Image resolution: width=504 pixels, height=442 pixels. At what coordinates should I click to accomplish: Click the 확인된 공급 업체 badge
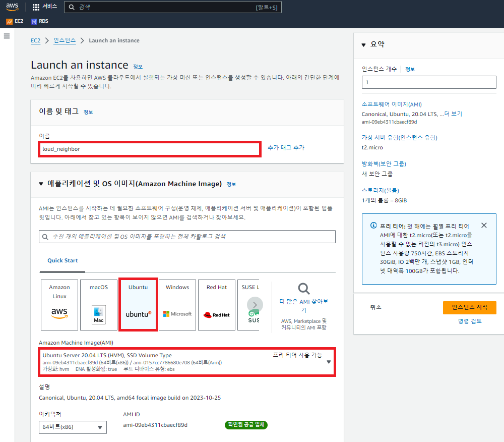[x=246, y=425]
